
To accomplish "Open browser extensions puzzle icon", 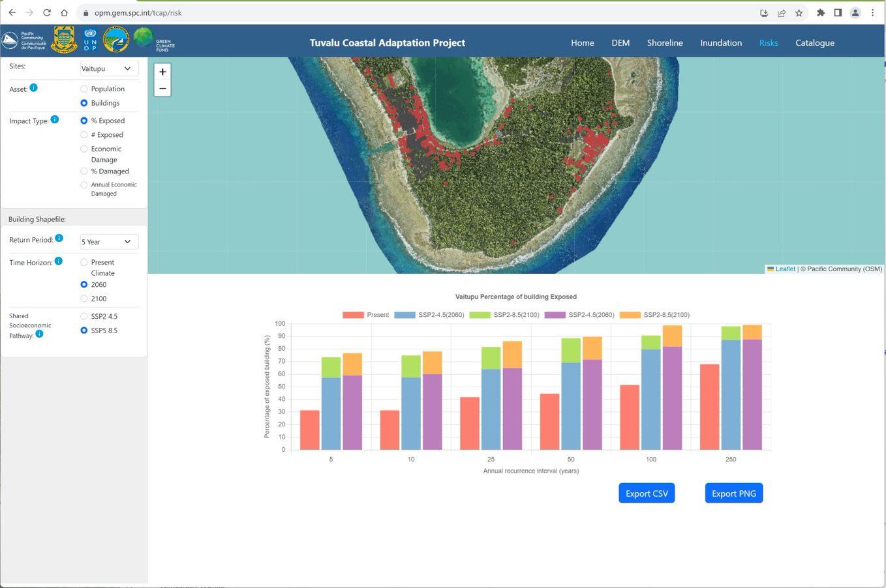I will (821, 12).
